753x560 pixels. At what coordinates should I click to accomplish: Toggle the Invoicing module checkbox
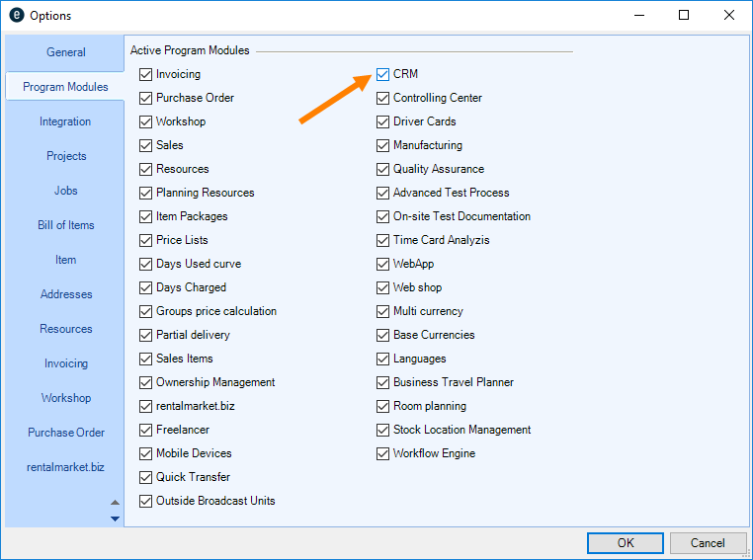click(146, 74)
